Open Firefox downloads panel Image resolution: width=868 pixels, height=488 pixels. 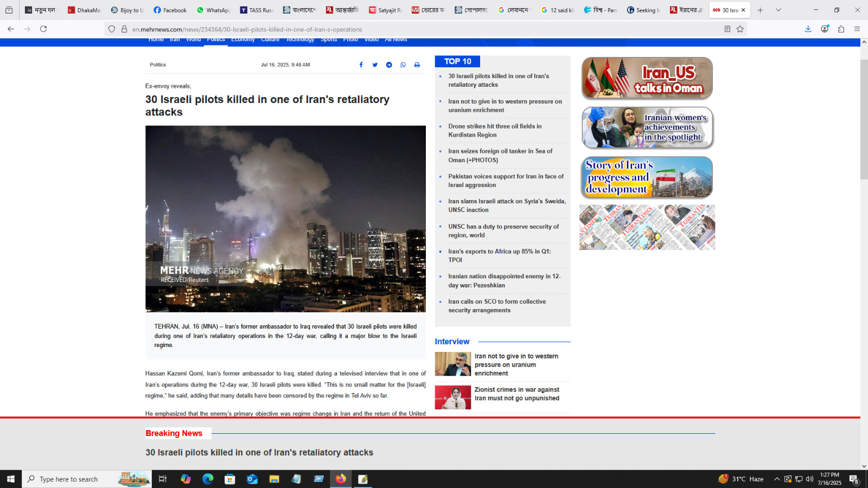808,29
